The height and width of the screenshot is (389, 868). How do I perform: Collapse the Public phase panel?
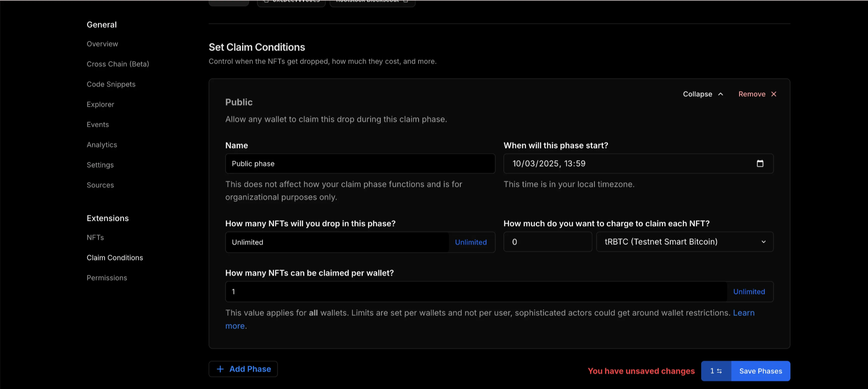[703, 94]
